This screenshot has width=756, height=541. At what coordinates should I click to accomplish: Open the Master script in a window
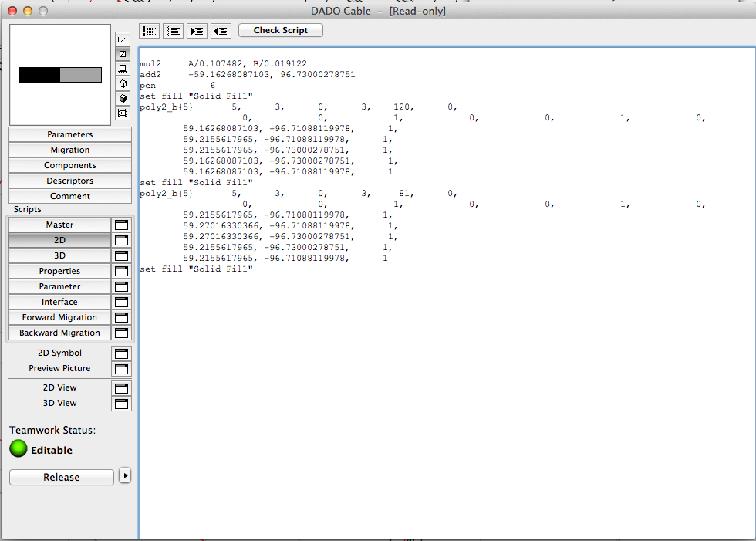click(x=121, y=225)
